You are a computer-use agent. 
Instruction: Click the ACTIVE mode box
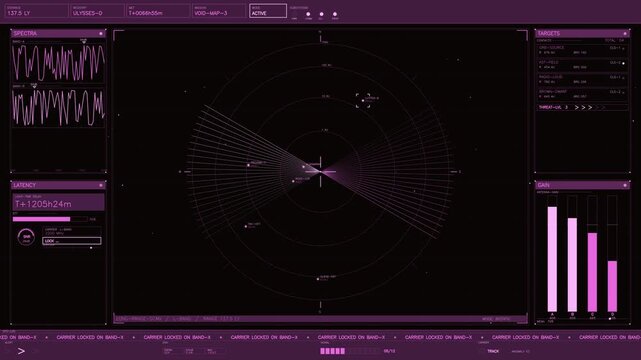[268, 11]
